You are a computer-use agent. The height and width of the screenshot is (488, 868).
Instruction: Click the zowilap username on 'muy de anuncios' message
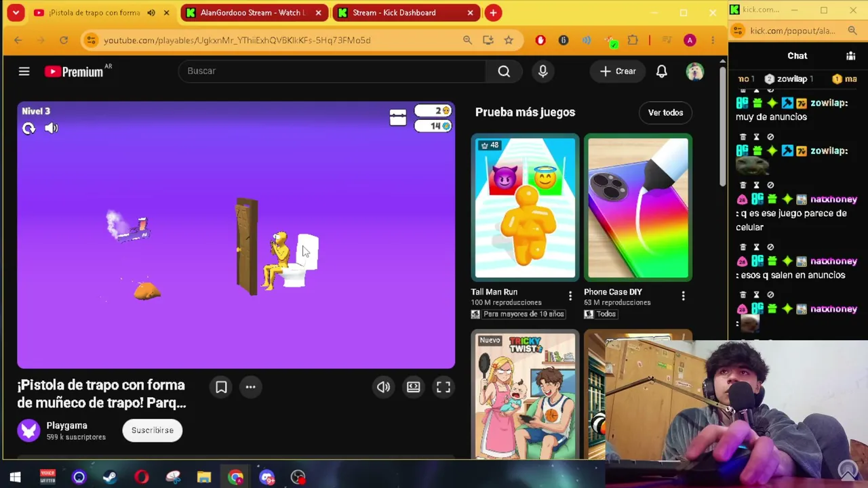(828, 103)
